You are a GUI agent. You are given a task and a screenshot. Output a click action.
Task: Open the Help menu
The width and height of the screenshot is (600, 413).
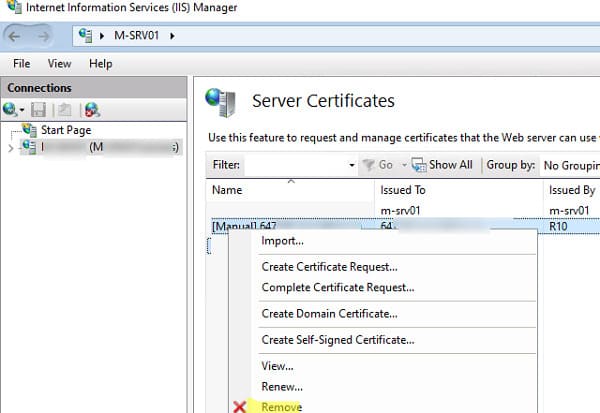[101, 63]
